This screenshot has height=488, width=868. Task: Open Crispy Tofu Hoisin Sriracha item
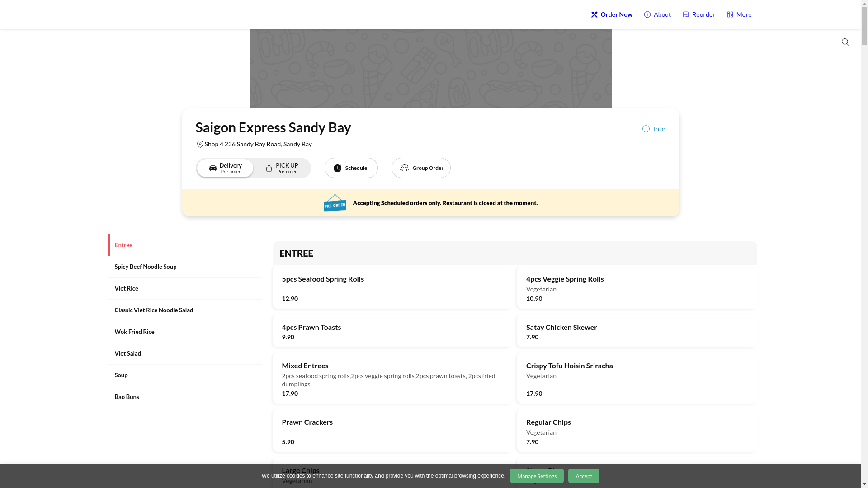637,378
